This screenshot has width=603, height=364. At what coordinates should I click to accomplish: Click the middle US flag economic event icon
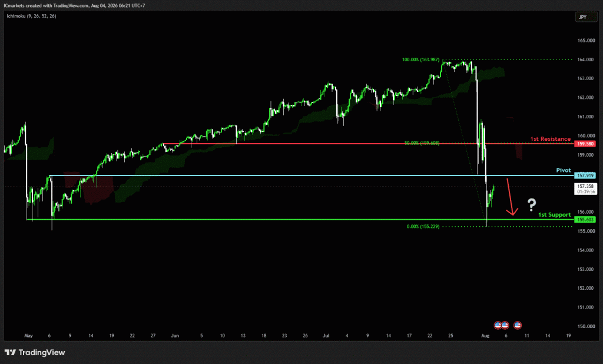point(505,325)
